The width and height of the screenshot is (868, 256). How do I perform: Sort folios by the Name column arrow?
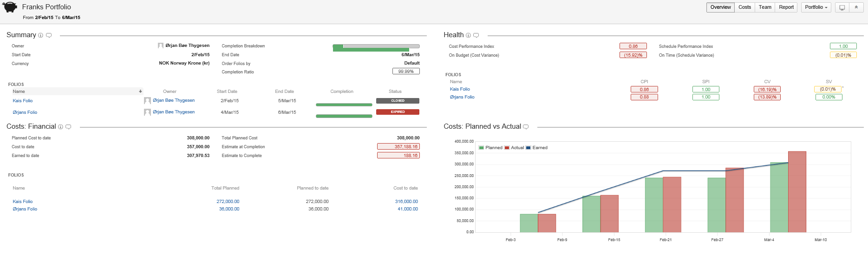[x=140, y=92]
